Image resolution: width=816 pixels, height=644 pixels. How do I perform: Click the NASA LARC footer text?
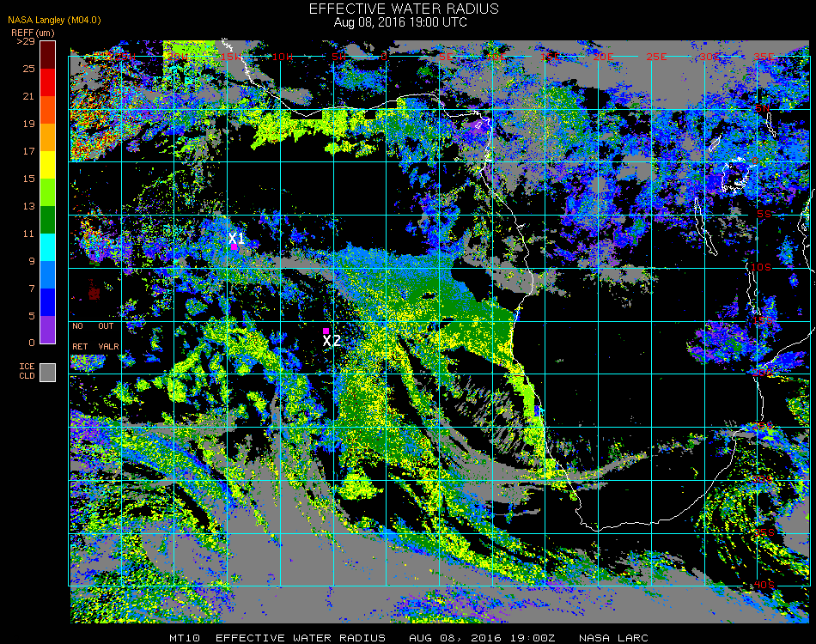tap(613, 638)
